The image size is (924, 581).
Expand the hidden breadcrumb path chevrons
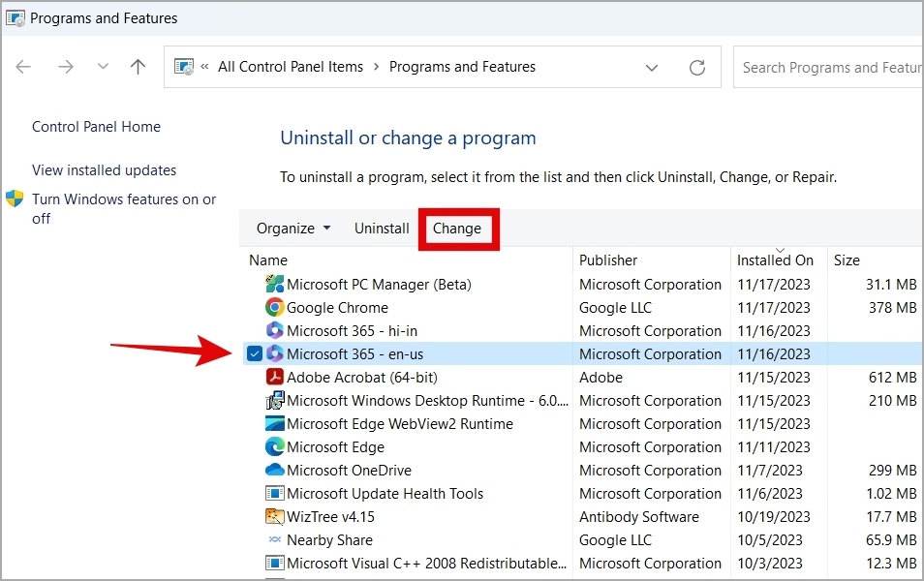pos(204,67)
